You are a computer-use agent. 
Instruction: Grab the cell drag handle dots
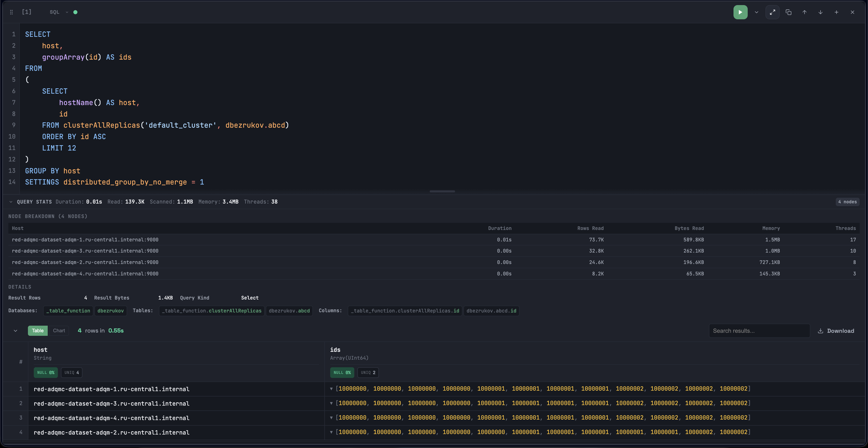[11, 12]
